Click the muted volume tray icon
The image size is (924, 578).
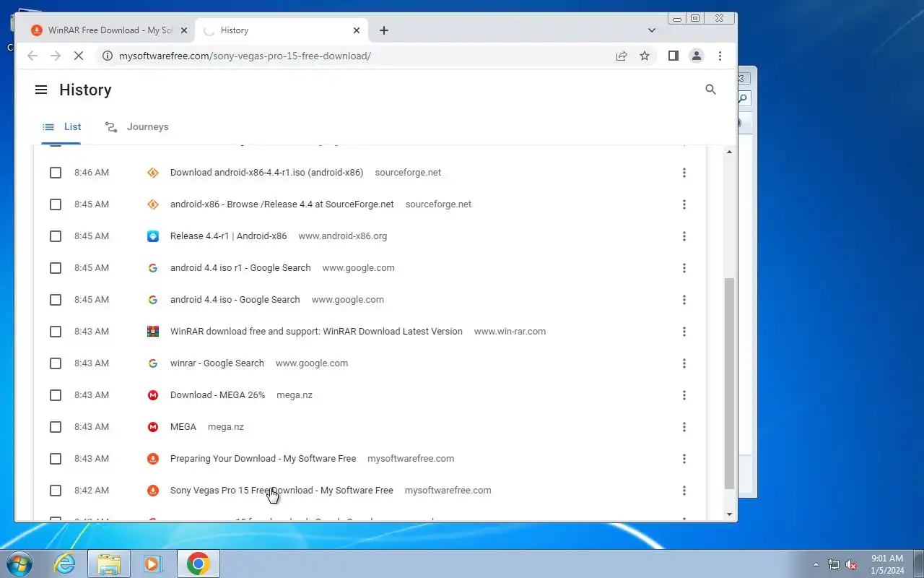pyautogui.click(x=852, y=564)
